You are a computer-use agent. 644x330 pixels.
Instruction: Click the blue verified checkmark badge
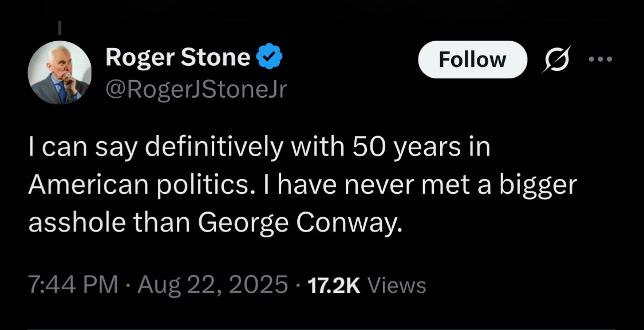[x=270, y=57]
